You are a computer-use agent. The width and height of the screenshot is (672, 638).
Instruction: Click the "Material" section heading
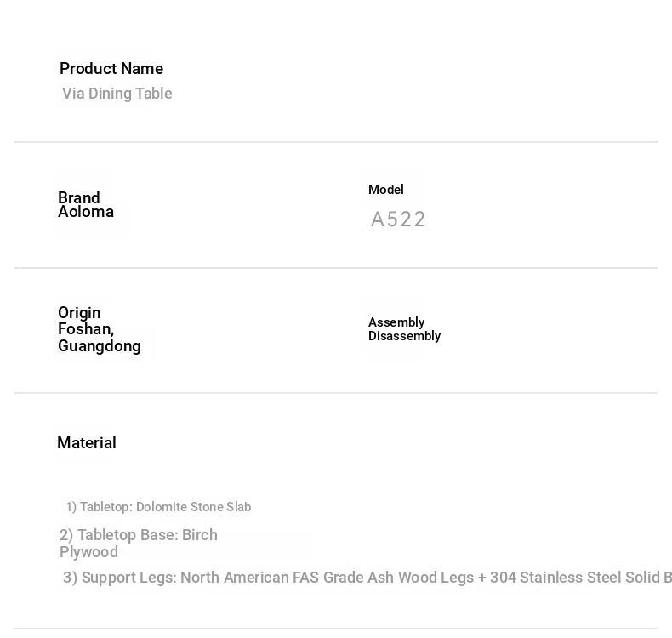coord(87,443)
